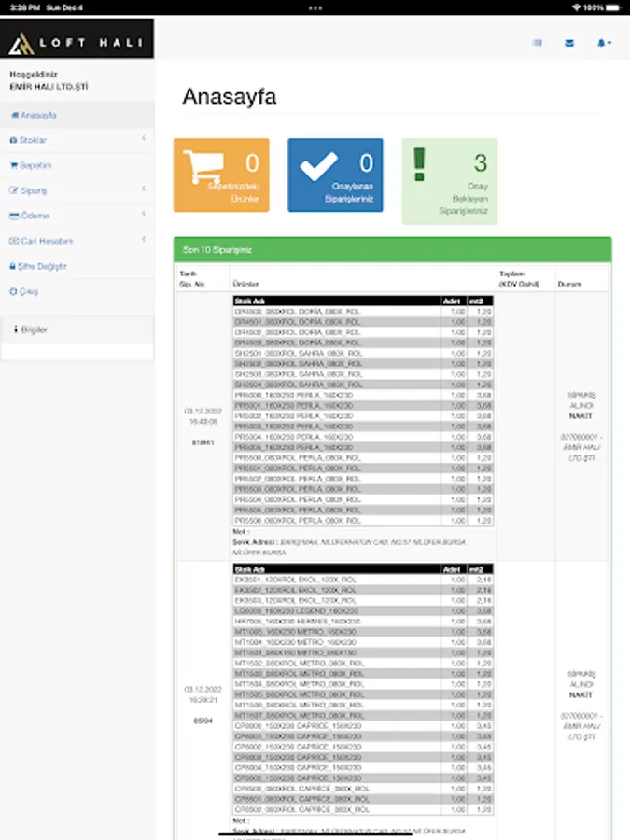Click the Çıkış logout link

[x=77, y=291]
